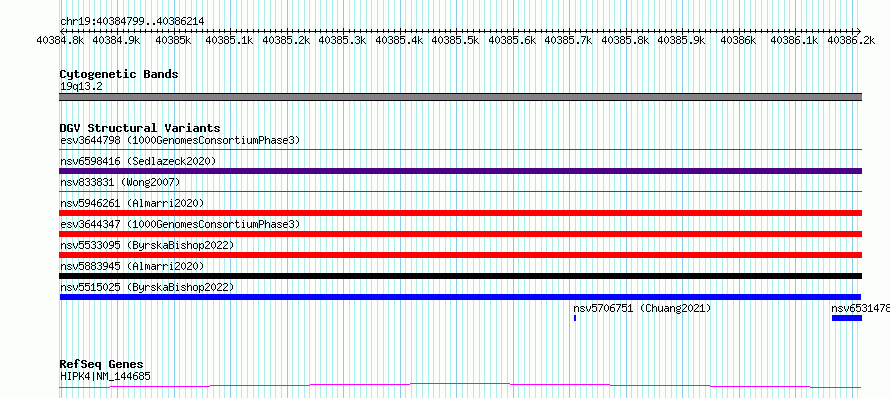The height and width of the screenshot is (398, 890).
Task: Click the 40385.4k ruler label
Action: coord(399,40)
